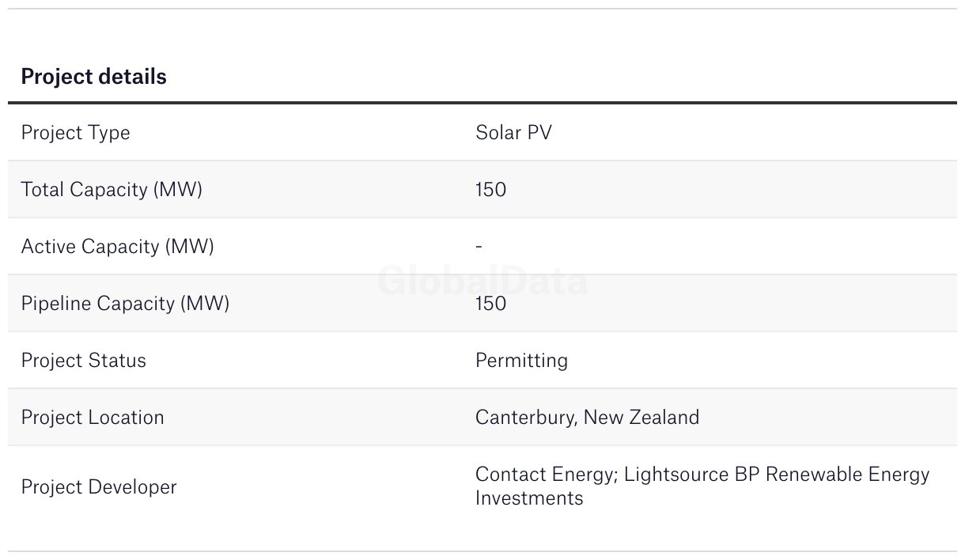Click the Contact Energy developer name
The width and height of the screenshot is (965, 560).
(545, 475)
